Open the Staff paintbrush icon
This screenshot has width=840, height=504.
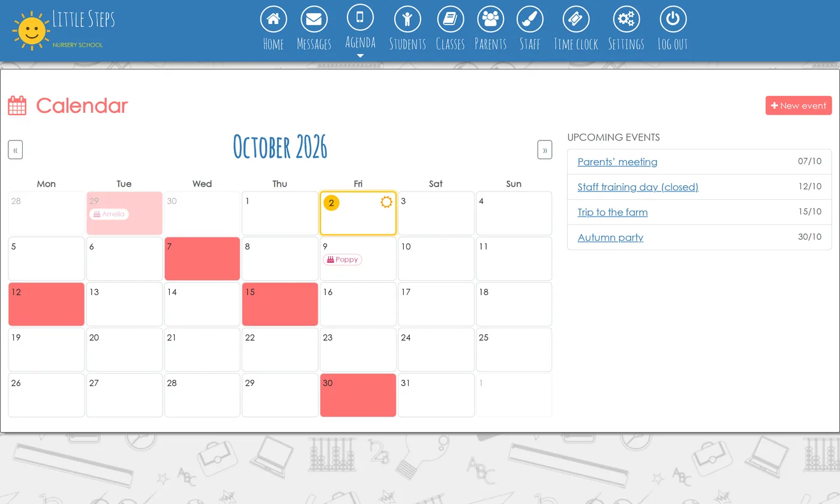click(x=530, y=19)
